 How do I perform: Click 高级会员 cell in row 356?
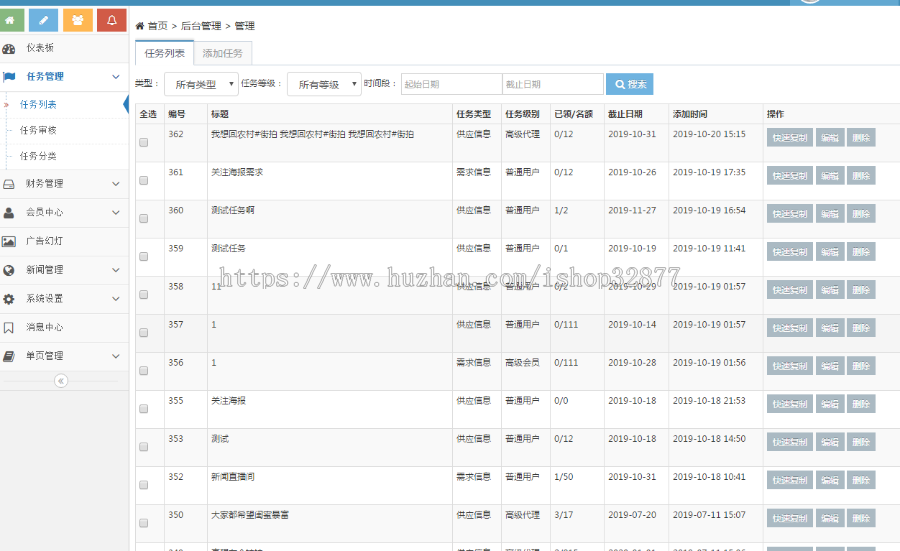click(522, 363)
